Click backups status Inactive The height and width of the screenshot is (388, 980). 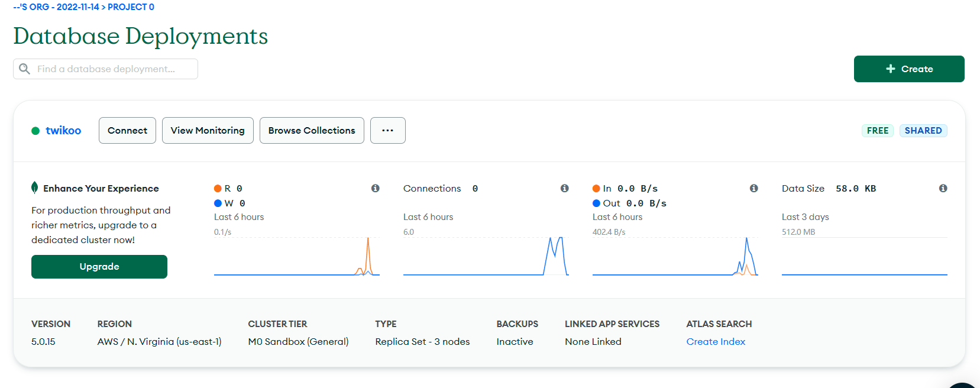[515, 342]
